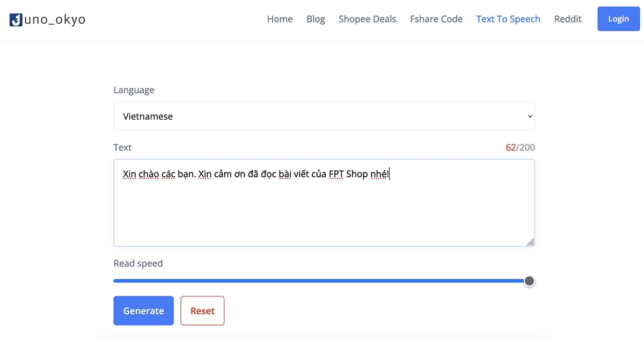Click the blue Login button
Viewport: 644px width, 339px height.
618,19
